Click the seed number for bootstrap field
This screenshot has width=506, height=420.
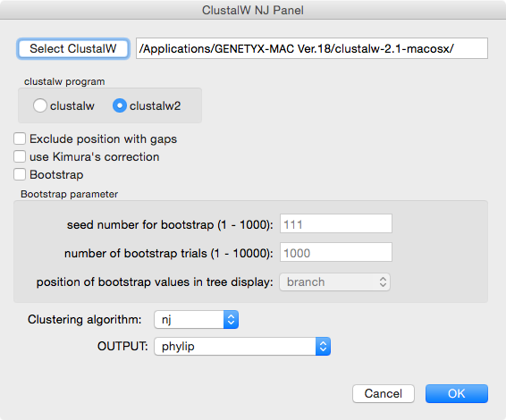tap(336, 223)
